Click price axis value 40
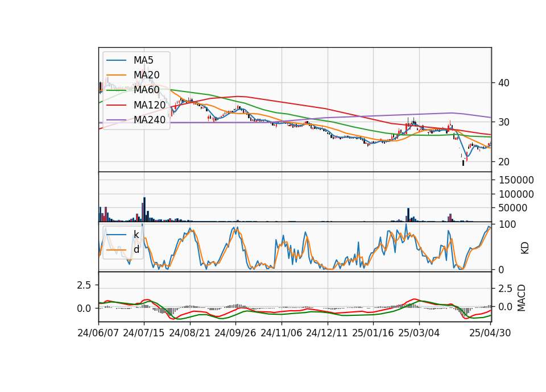Viewport: 546px width, 392px height. [x=504, y=83]
